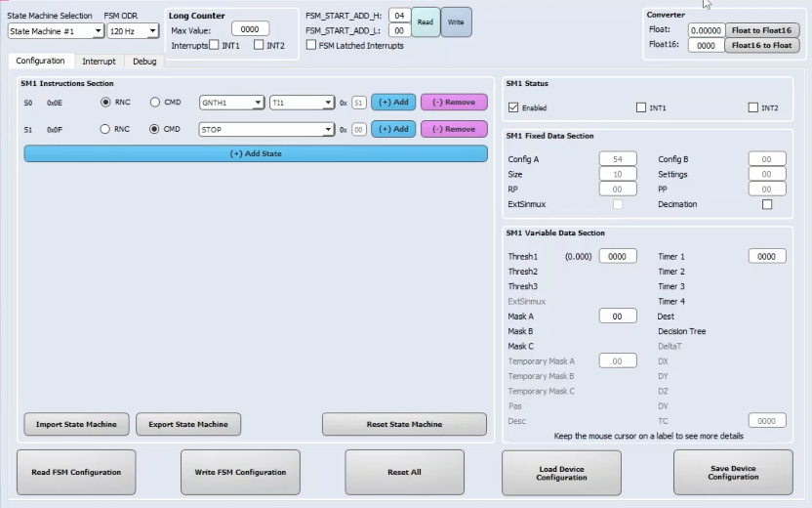This screenshot has width=812, height=508.
Task: Open the FSM ODR 120 Hz dropdown
Action: 132,31
